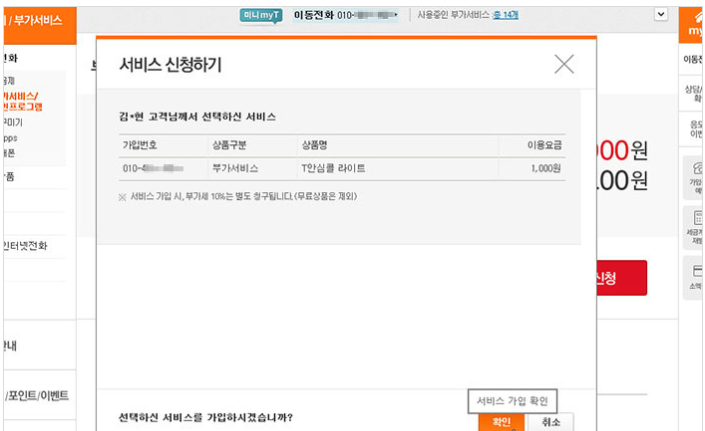Close the 서비스 신청하기 dialog with X
Viewport: 705px width, 431px height.
pyautogui.click(x=564, y=64)
